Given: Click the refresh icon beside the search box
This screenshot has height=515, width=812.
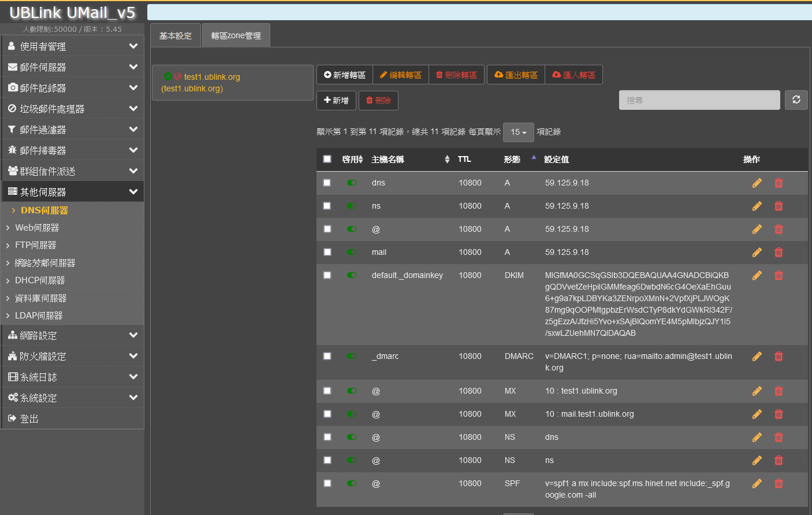Looking at the screenshot, I should 796,100.
